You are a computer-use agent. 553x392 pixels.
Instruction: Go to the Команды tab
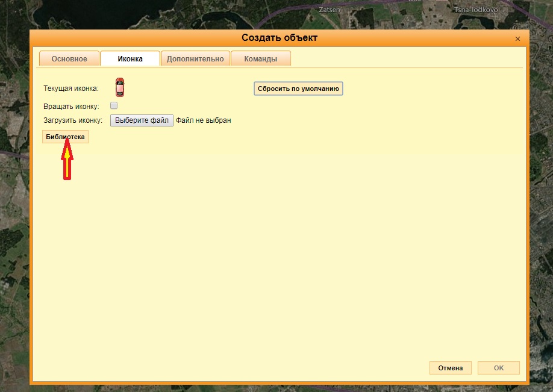click(261, 59)
